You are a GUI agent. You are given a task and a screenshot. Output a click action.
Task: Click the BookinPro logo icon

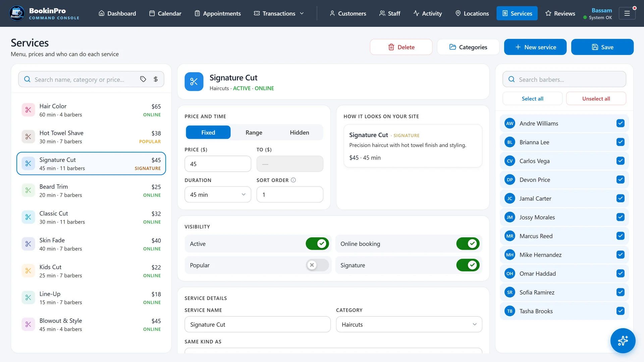[17, 13]
